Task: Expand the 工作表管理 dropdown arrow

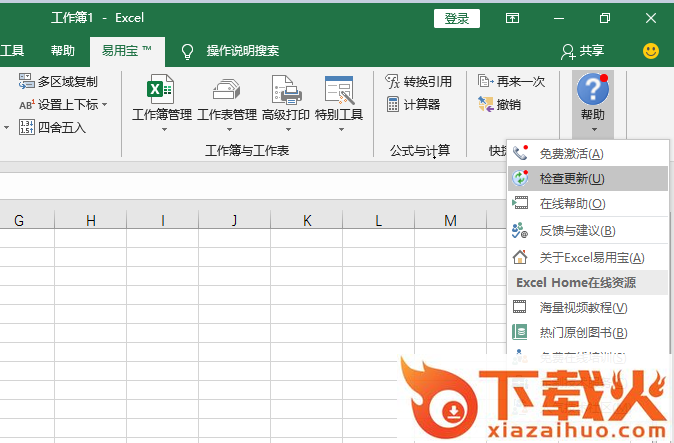Action: click(x=229, y=129)
